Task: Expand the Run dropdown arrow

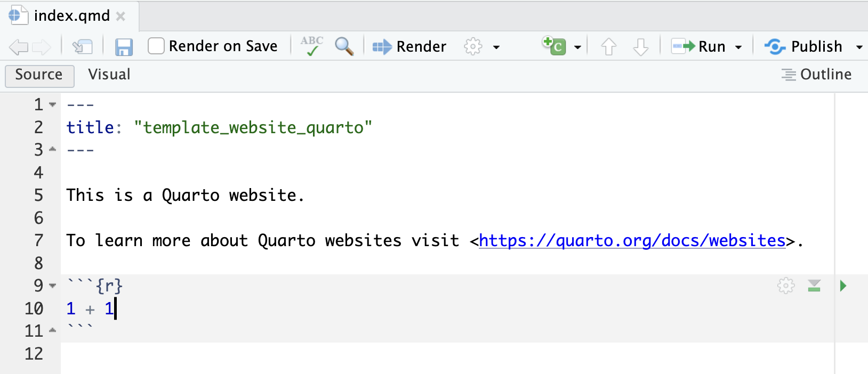Action: [x=738, y=47]
